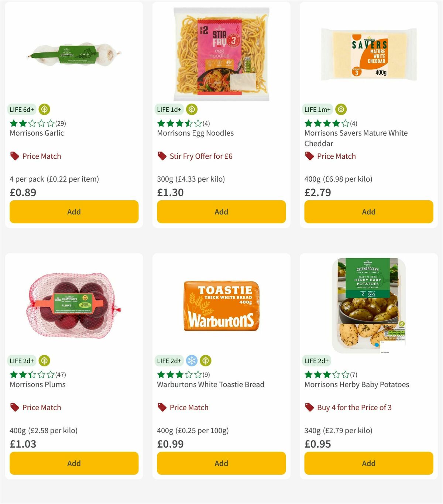Click the Stir Fry Offer for £6 link
This screenshot has width=443, height=504.
pos(202,156)
